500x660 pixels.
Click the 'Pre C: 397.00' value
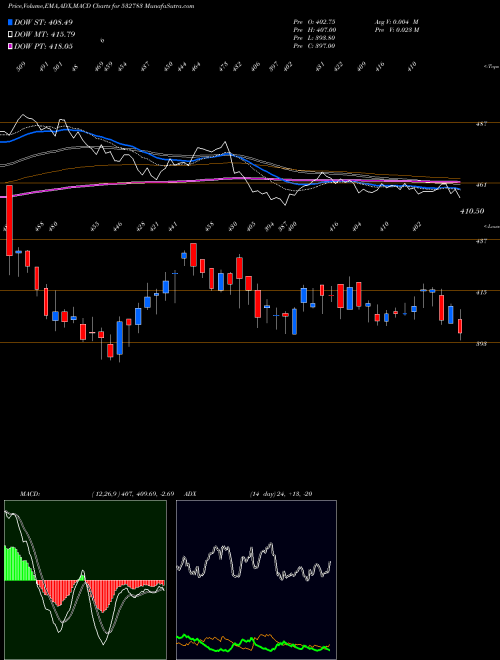[314, 46]
